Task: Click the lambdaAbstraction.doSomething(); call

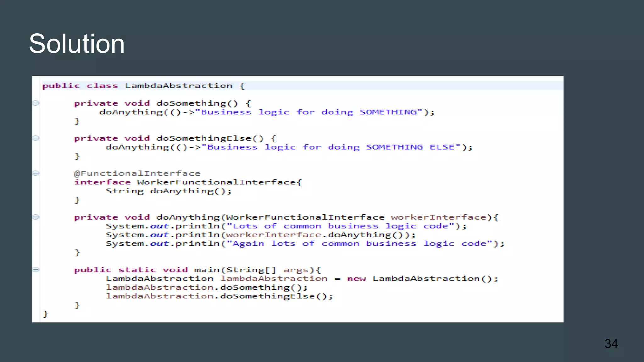Action: [x=206, y=288]
